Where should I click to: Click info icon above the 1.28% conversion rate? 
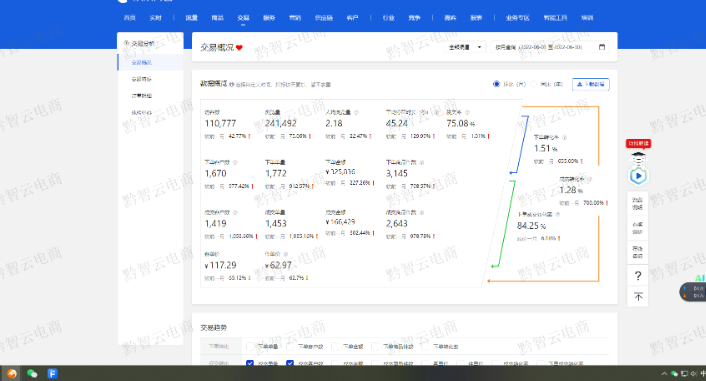[589, 179]
